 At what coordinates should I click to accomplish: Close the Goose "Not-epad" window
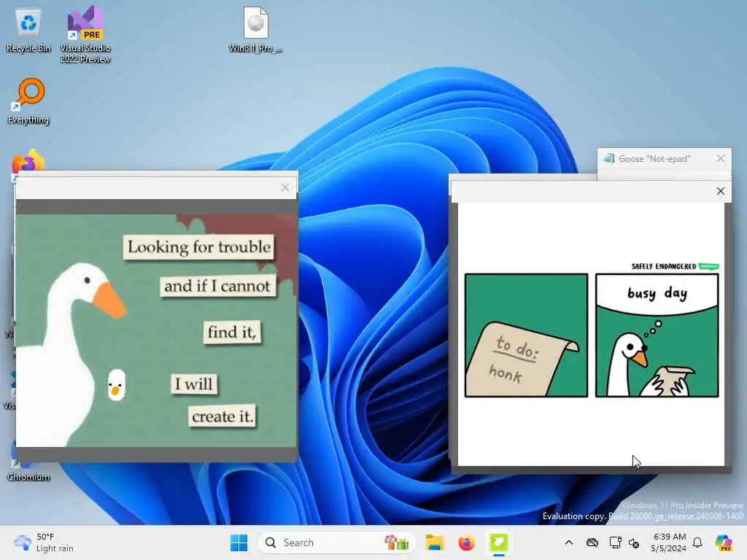tap(721, 158)
